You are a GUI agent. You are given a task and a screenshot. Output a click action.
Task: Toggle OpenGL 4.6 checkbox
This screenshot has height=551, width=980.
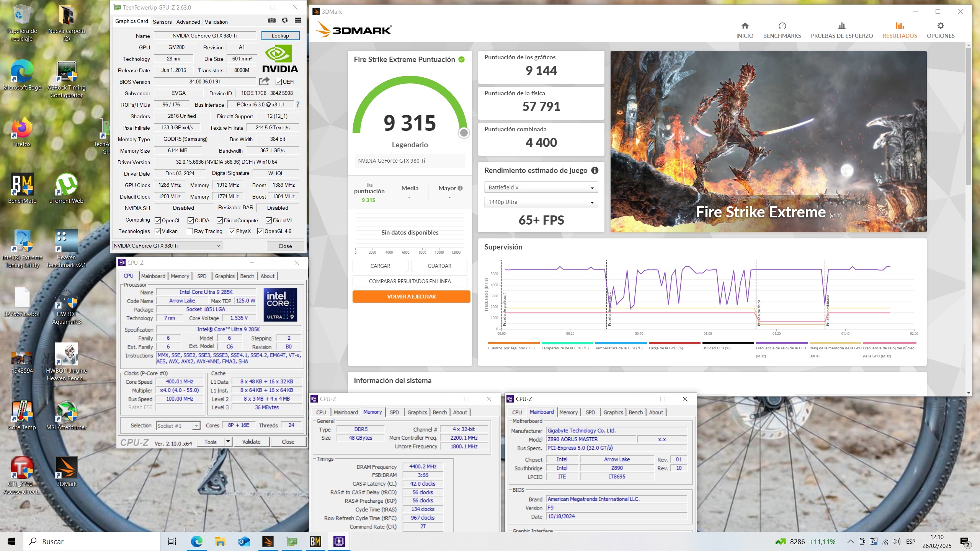260,231
